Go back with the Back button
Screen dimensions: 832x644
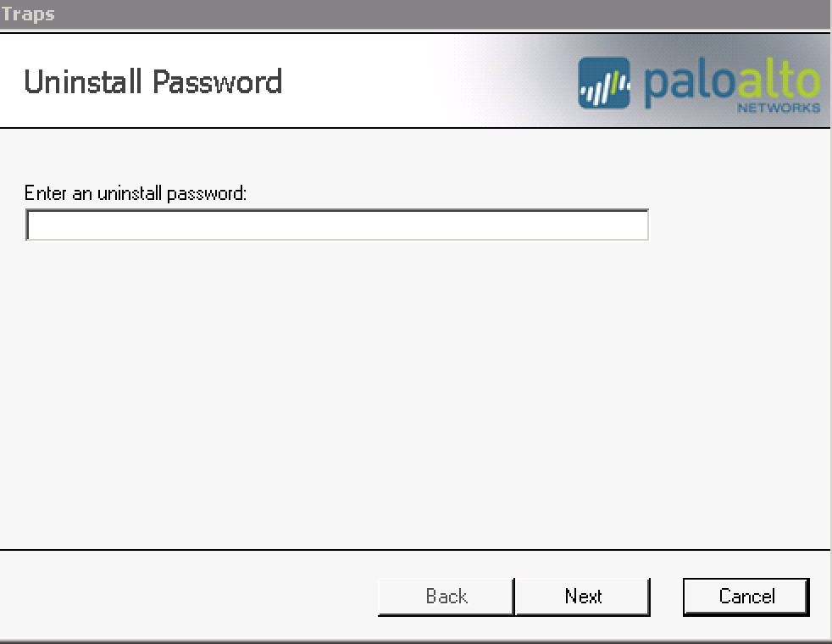[447, 597]
